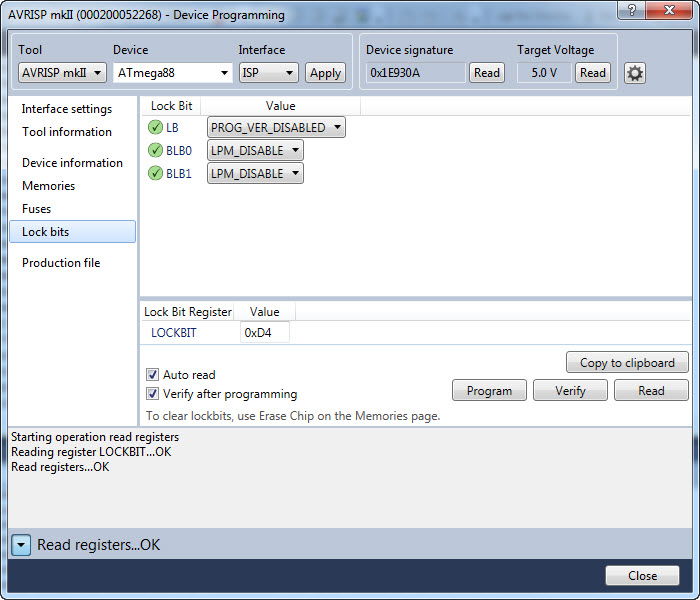The width and height of the screenshot is (700, 600).
Task: Open the settings gear icon
Action: 634,73
